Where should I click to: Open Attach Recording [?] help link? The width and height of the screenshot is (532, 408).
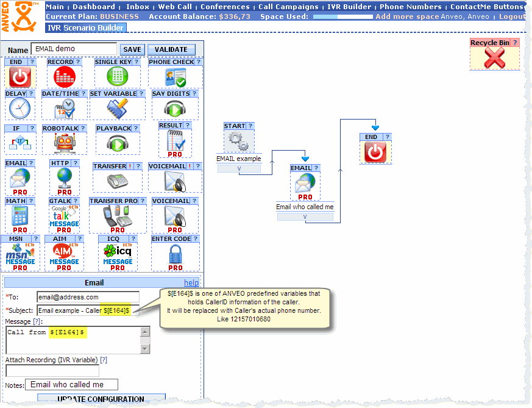104,360
